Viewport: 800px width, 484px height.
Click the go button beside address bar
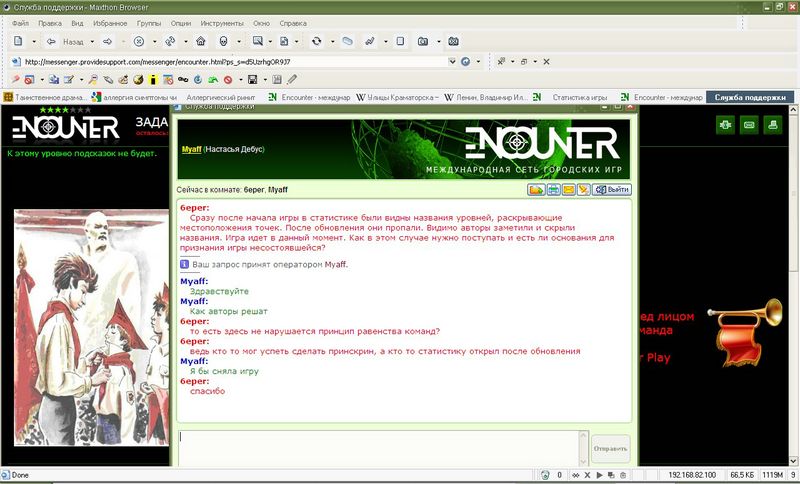(x=465, y=61)
